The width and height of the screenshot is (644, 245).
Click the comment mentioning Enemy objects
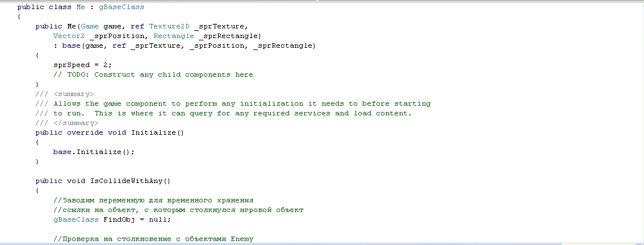click(153, 239)
